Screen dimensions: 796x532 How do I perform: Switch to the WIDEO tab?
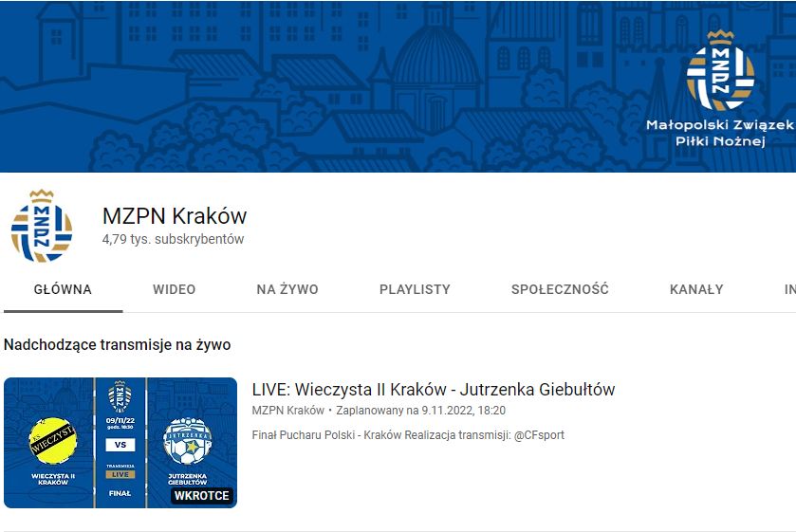pos(174,290)
